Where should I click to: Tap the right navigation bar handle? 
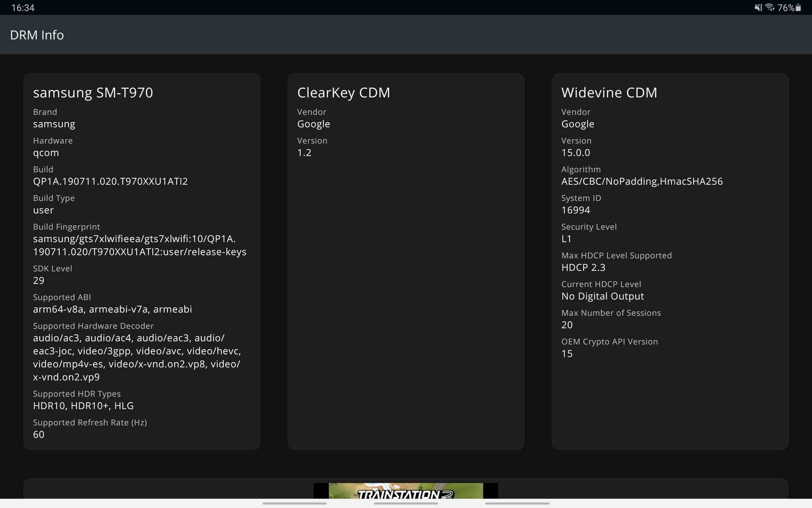517,503
